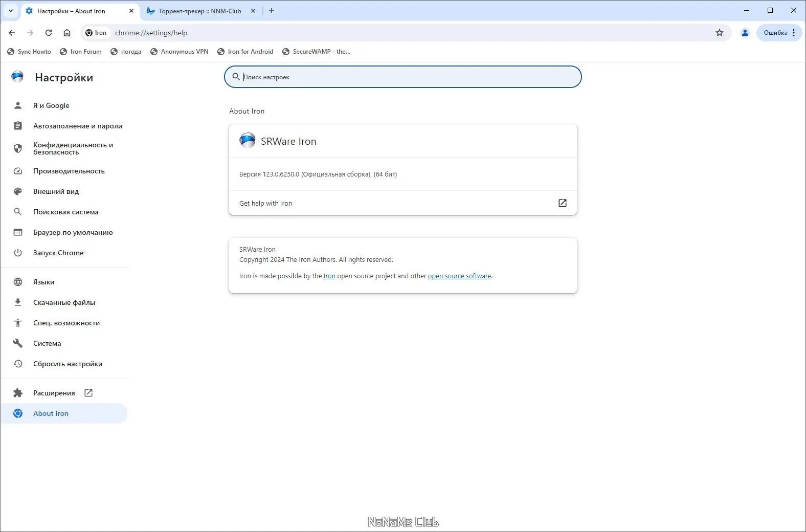Screen dimensions: 806x532
Task: Open the open source software link
Action: click(x=459, y=276)
